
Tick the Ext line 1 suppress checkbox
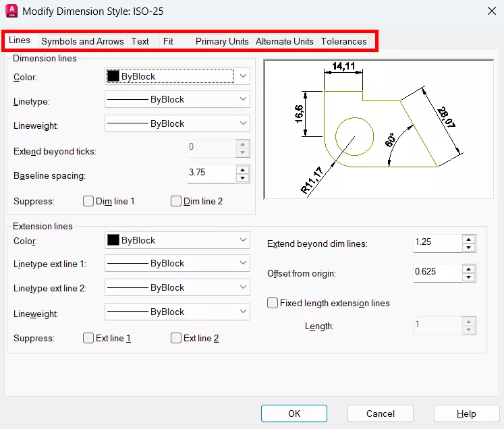(88, 339)
